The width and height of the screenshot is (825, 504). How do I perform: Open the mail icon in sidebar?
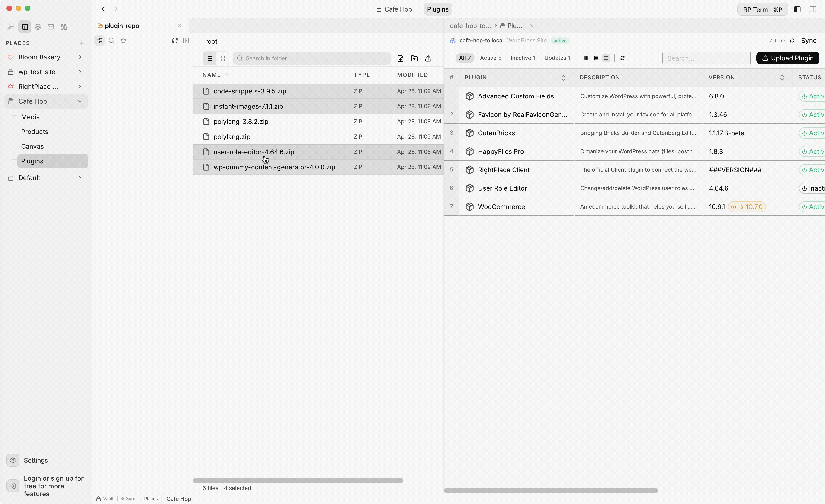(x=51, y=27)
